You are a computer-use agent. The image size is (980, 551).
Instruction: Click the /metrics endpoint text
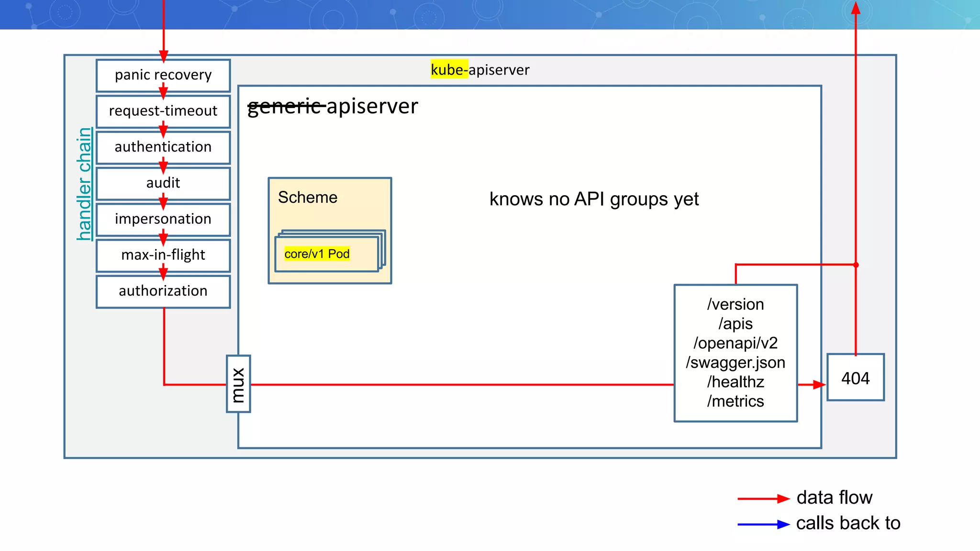(735, 401)
